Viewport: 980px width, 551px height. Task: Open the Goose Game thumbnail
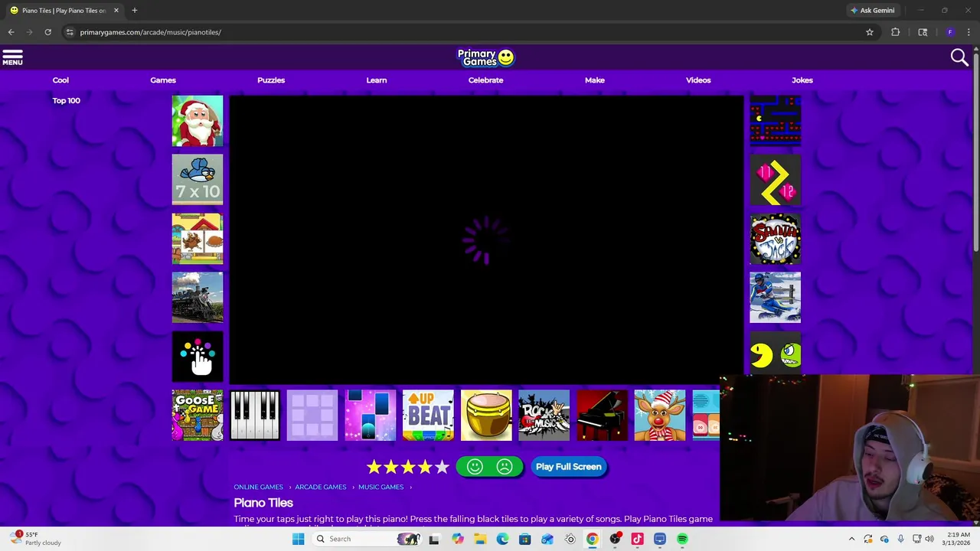pyautogui.click(x=198, y=416)
